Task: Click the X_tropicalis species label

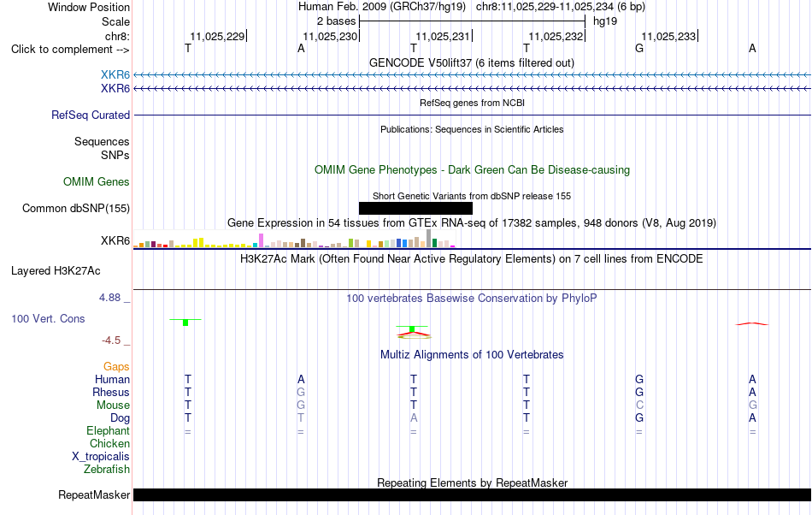Action: (x=101, y=457)
